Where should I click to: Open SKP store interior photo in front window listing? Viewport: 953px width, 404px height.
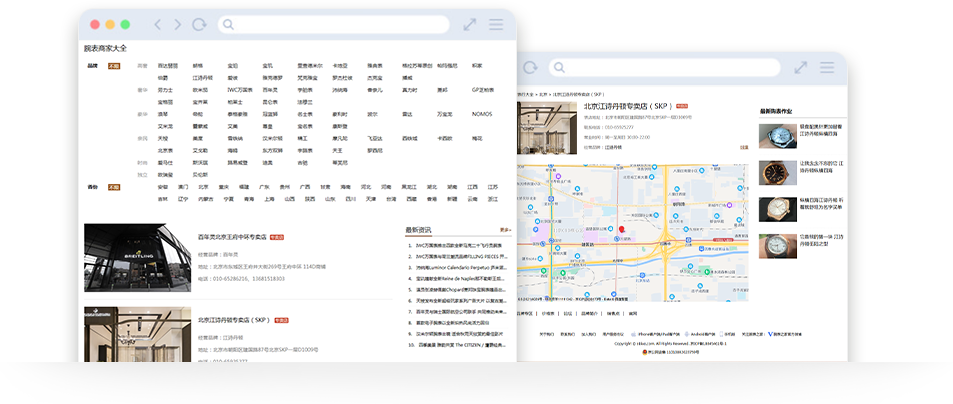[x=137, y=334]
